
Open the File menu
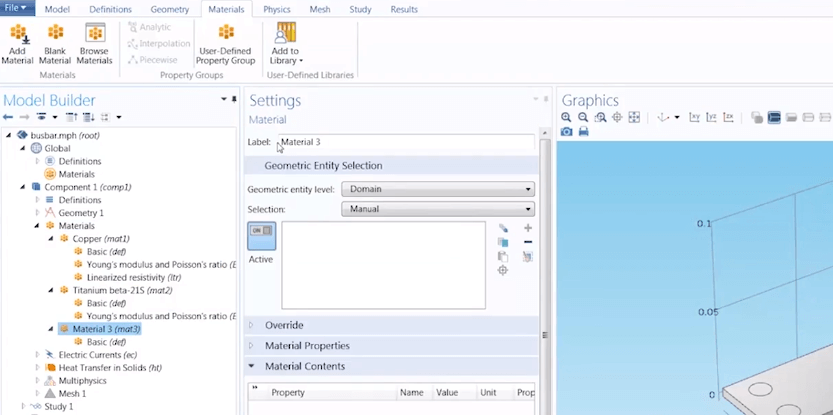(x=18, y=9)
